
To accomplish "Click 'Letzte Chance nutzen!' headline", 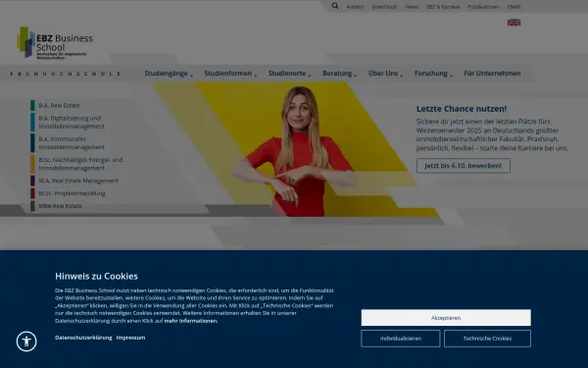I will coord(462,109).
